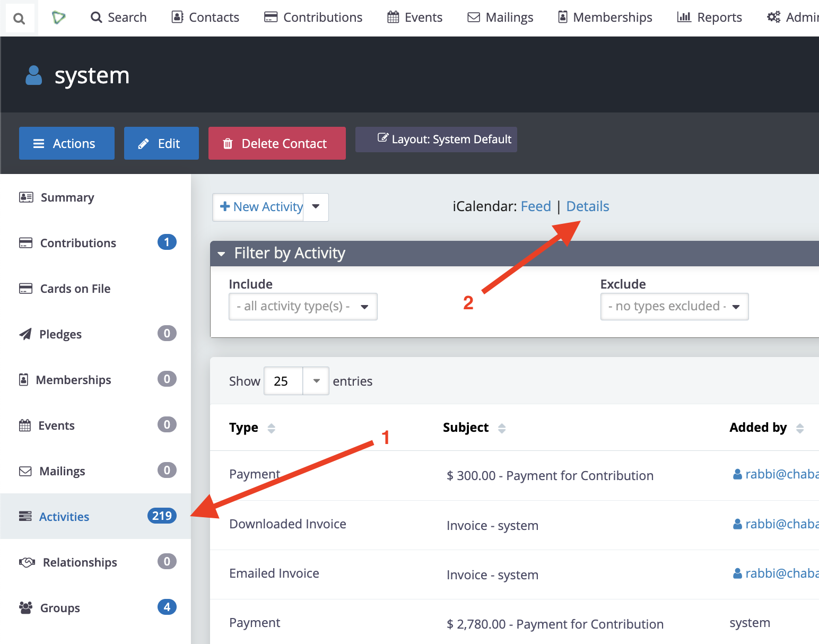This screenshot has width=819, height=644.
Task: Expand the Include activity types dropdown
Action: click(303, 307)
